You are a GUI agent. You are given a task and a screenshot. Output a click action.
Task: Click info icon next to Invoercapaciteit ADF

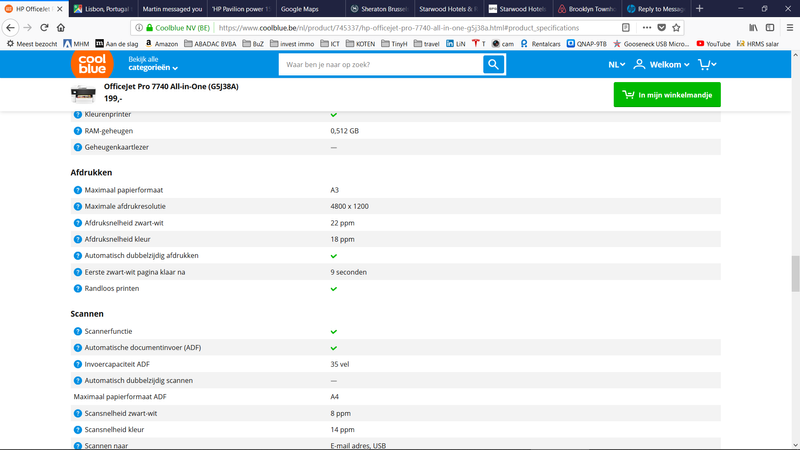78,364
